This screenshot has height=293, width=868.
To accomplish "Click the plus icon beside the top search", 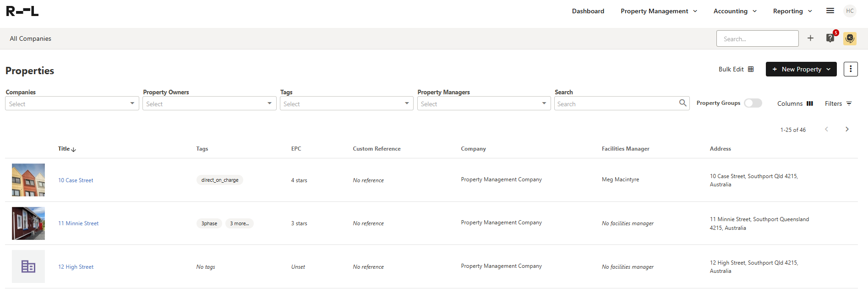I will (810, 38).
